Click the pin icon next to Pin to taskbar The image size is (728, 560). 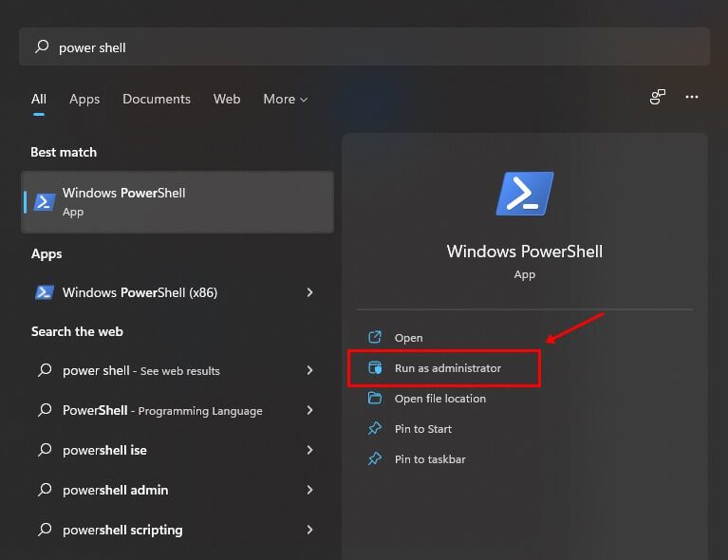tap(375, 459)
